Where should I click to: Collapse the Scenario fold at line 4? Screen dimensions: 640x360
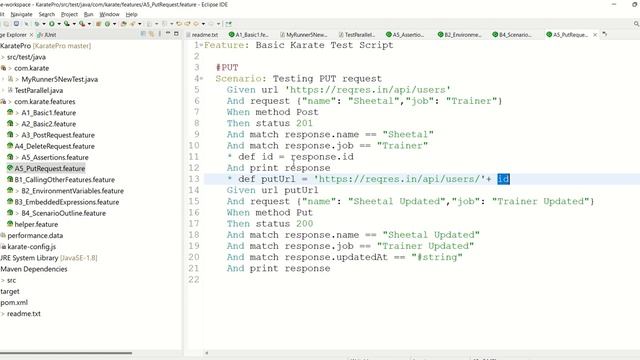tap(201, 78)
